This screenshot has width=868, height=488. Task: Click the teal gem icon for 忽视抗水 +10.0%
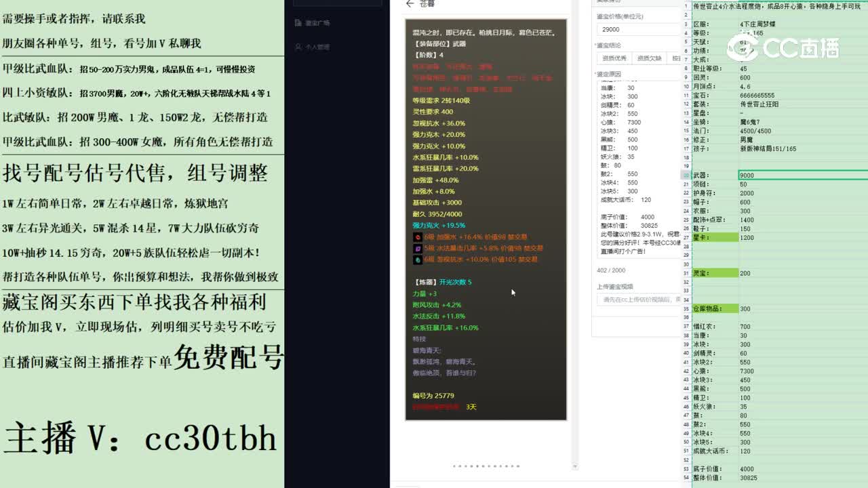418,260
